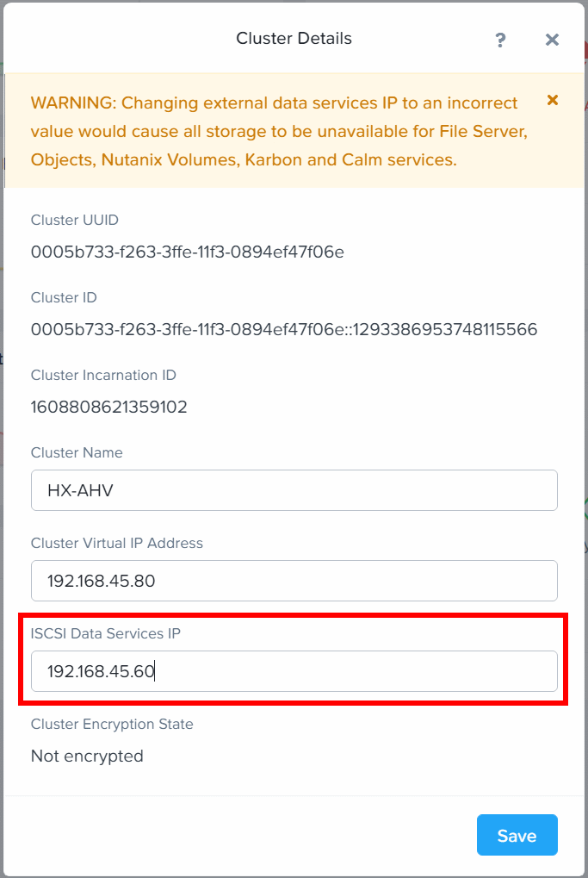Click into the Cluster Virtual IP Address field
The image size is (588, 878).
pos(294,581)
